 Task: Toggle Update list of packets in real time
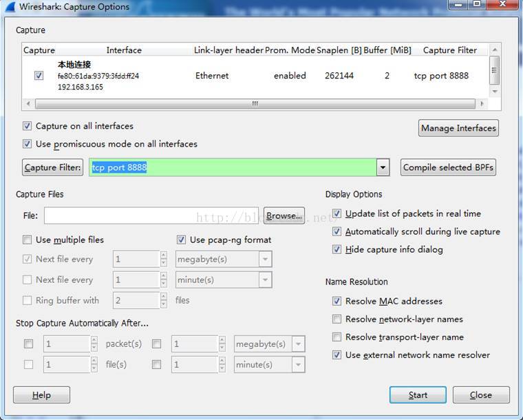click(337, 213)
